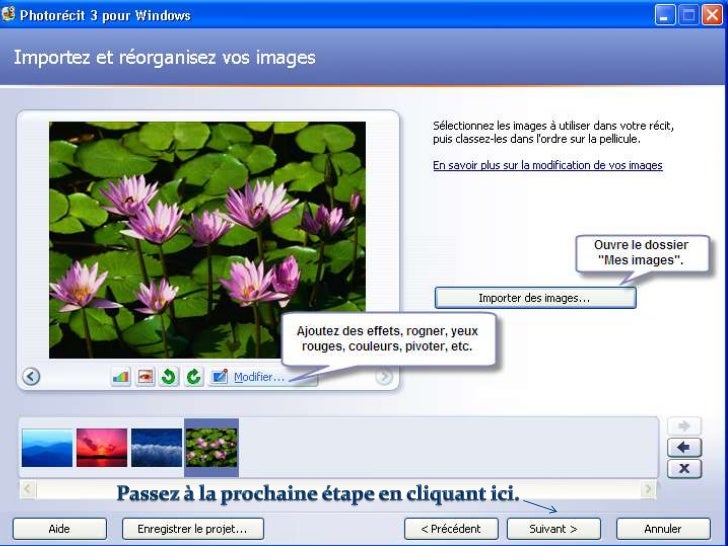The width and height of the screenshot is (728, 546).
Task: Delete selected picture from filmstrip
Action: (x=684, y=469)
